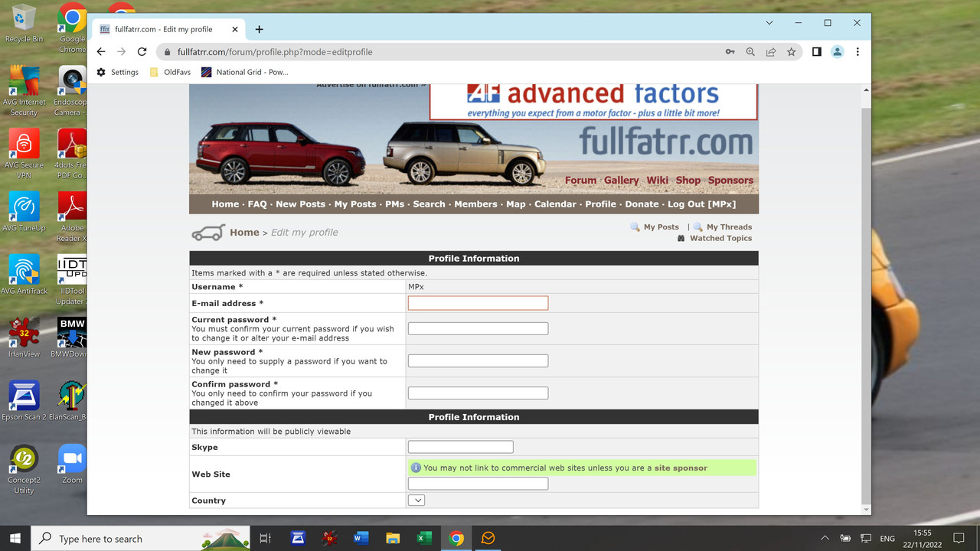980x551 pixels.
Task: Open Sponsors in site header
Action: [x=730, y=181]
